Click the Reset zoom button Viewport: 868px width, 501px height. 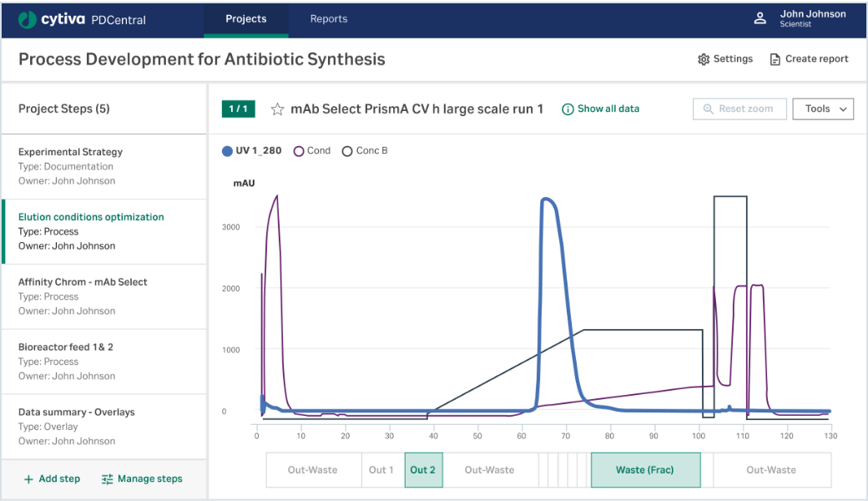[x=739, y=109]
